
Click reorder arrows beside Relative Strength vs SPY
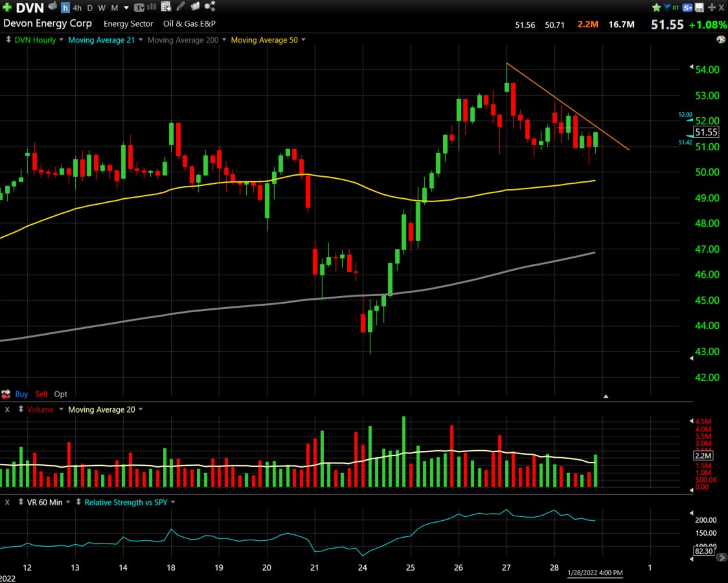coord(78,502)
